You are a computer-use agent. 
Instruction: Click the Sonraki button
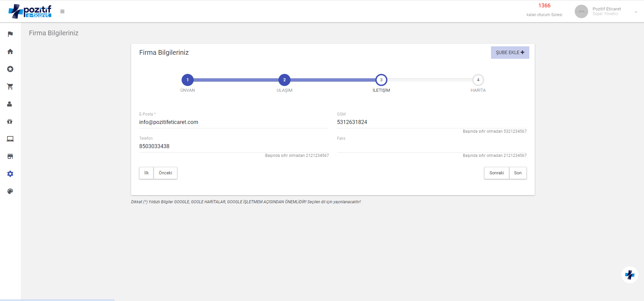tap(496, 173)
